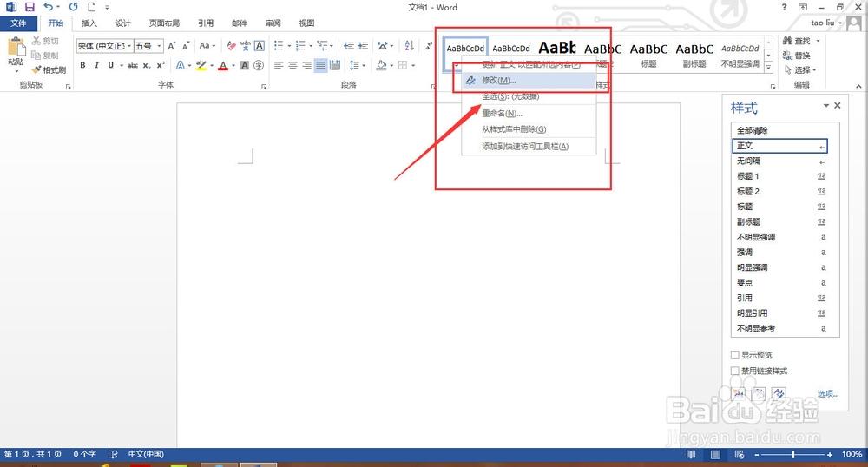The height and width of the screenshot is (467, 868).
Task: Click the Justify alignment icon
Action: pos(320,65)
